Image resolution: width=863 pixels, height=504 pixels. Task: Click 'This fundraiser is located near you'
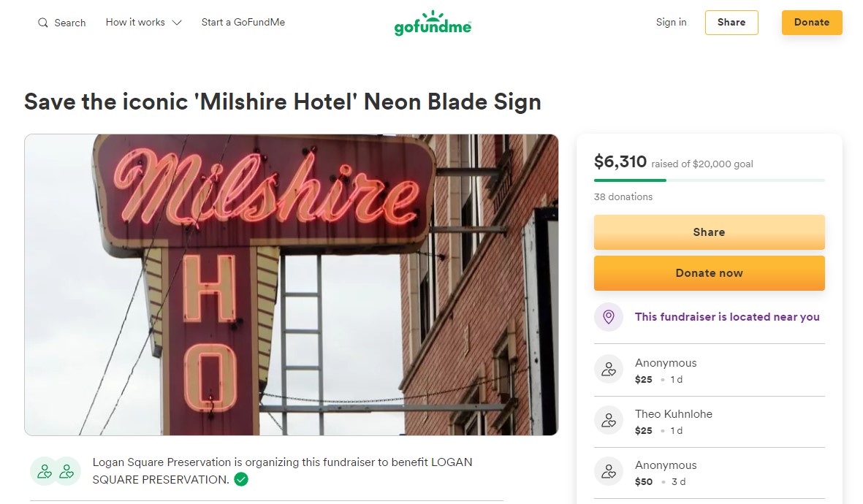click(x=727, y=317)
